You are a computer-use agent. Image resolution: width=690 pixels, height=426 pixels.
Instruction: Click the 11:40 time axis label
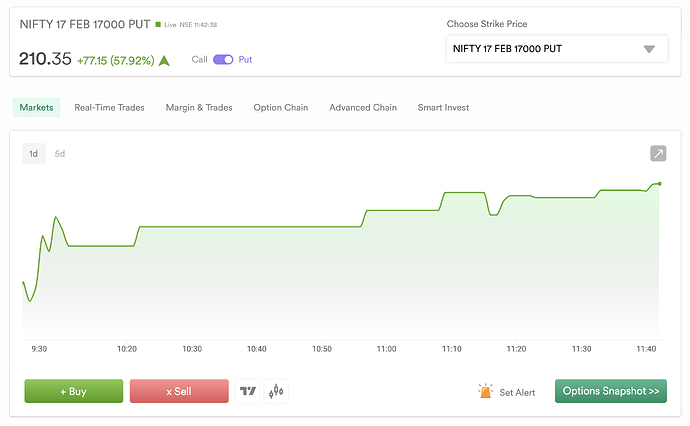coord(646,349)
